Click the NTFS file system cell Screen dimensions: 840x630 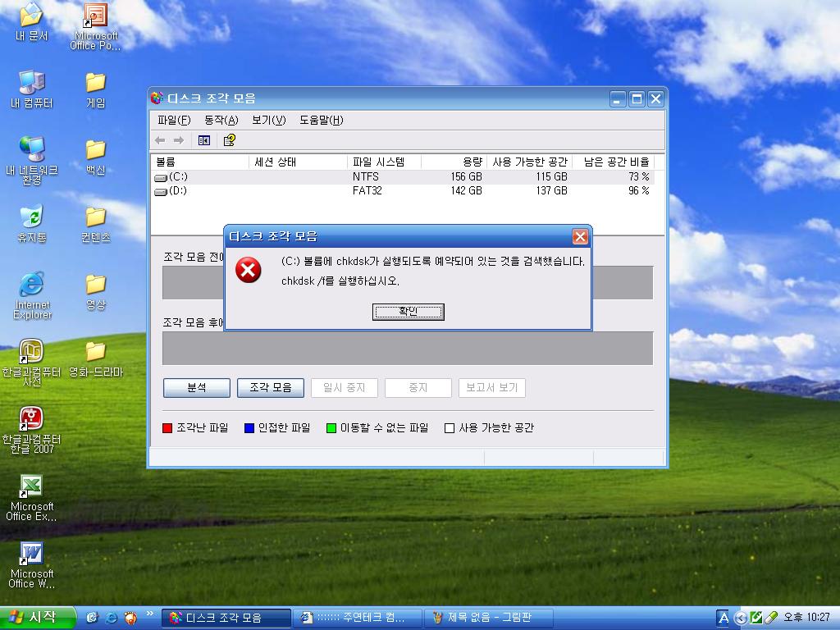pos(366,177)
